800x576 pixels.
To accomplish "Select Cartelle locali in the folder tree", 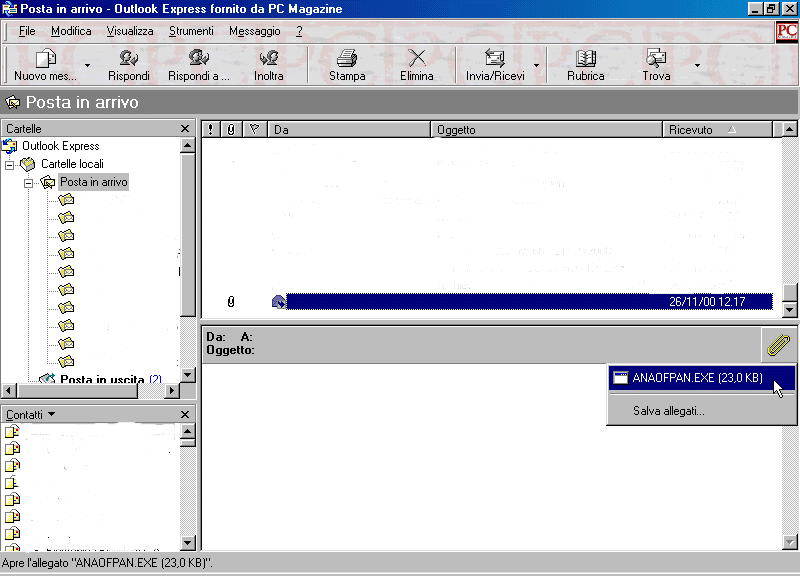I will 72,164.
